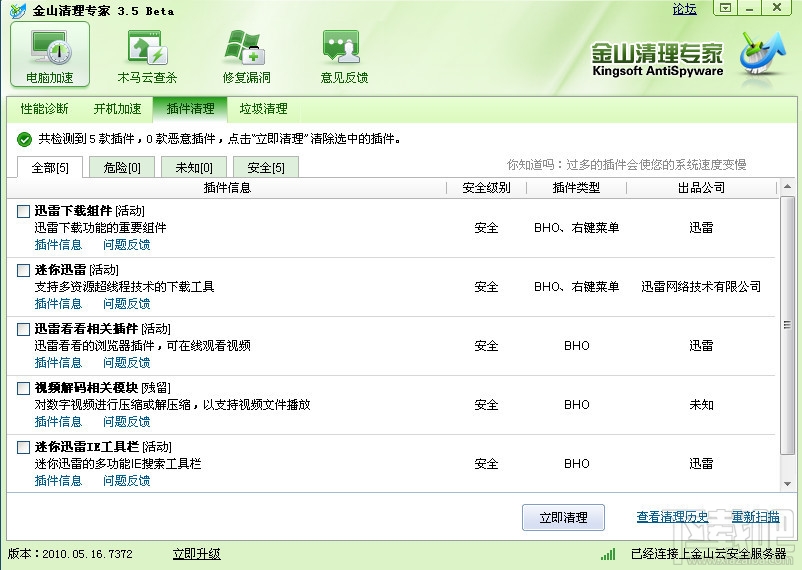
Task: Select the 迷你迅雷IE工具栏 plugin name
Action: (86, 447)
